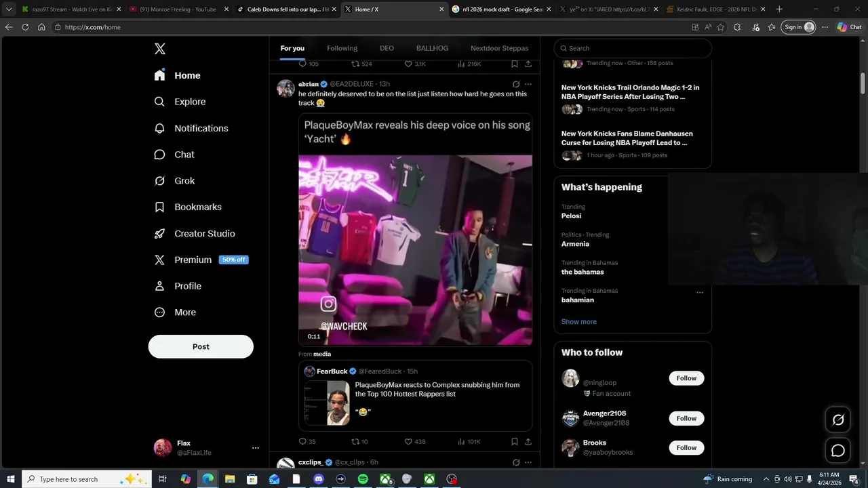
Task: Open floating Grok button
Action: click(838, 420)
